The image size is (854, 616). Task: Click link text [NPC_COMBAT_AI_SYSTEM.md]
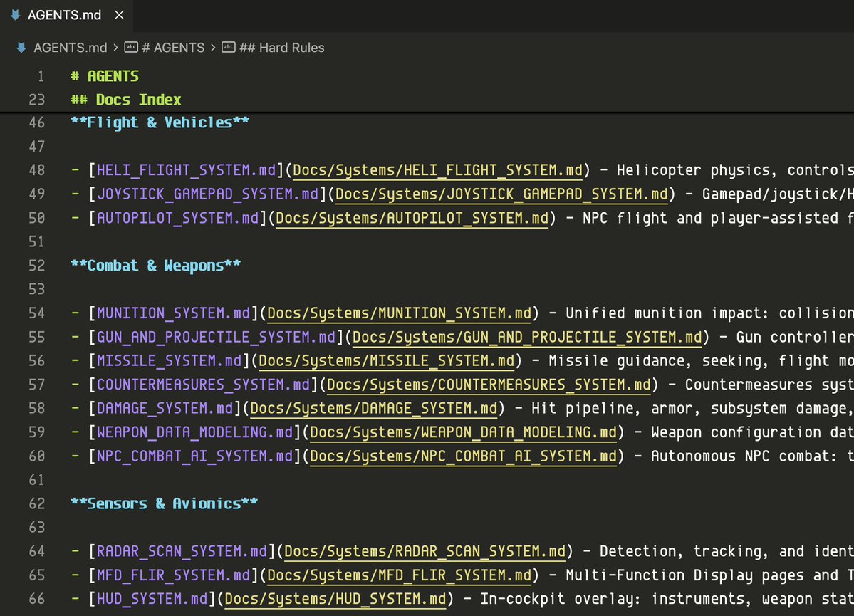(195, 456)
